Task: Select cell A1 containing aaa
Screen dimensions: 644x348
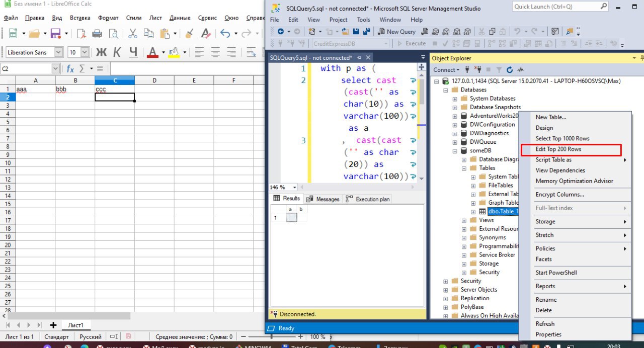Action: [x=35, y=89]
